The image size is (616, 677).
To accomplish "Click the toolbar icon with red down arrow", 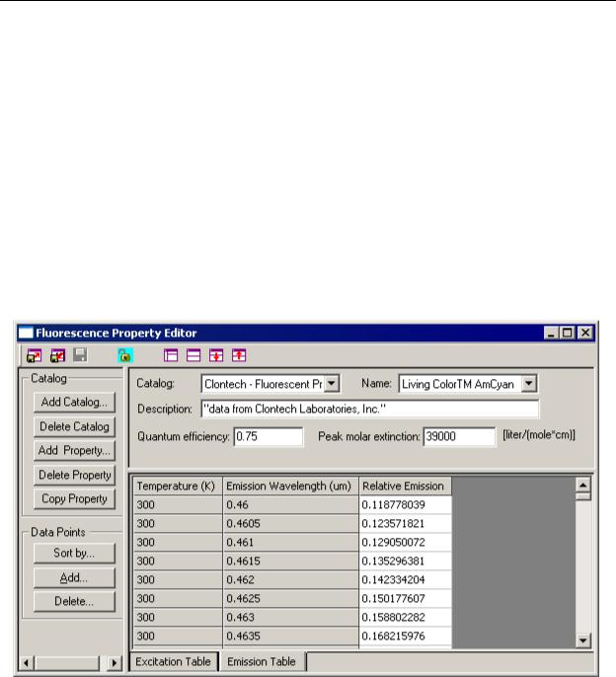I will (216, 355).
